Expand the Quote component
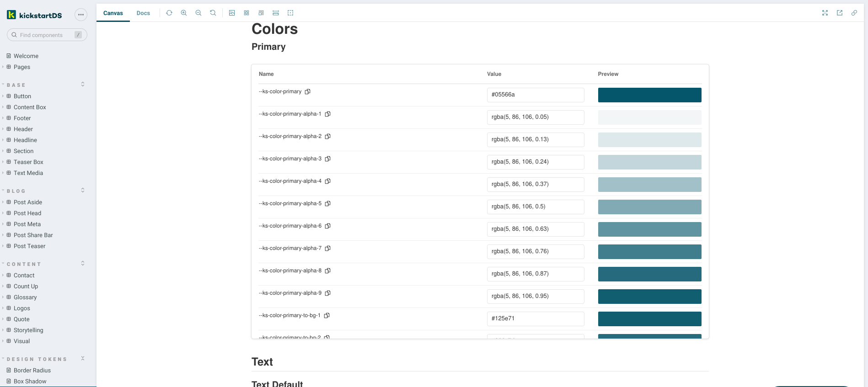Viewport: 868px width, 387px height. [x=21, y=319]
